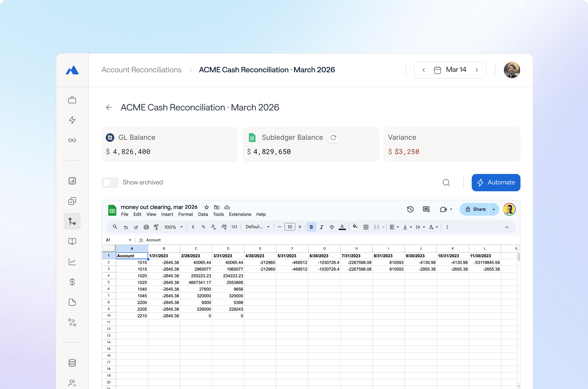Select column D header

[x=228, y=248]
